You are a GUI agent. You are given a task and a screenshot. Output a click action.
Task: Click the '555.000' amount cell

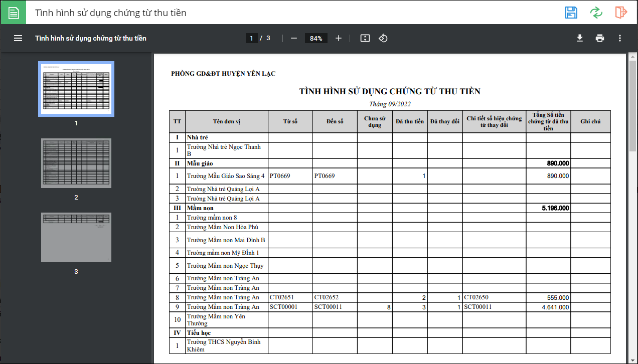click(548, 297)
